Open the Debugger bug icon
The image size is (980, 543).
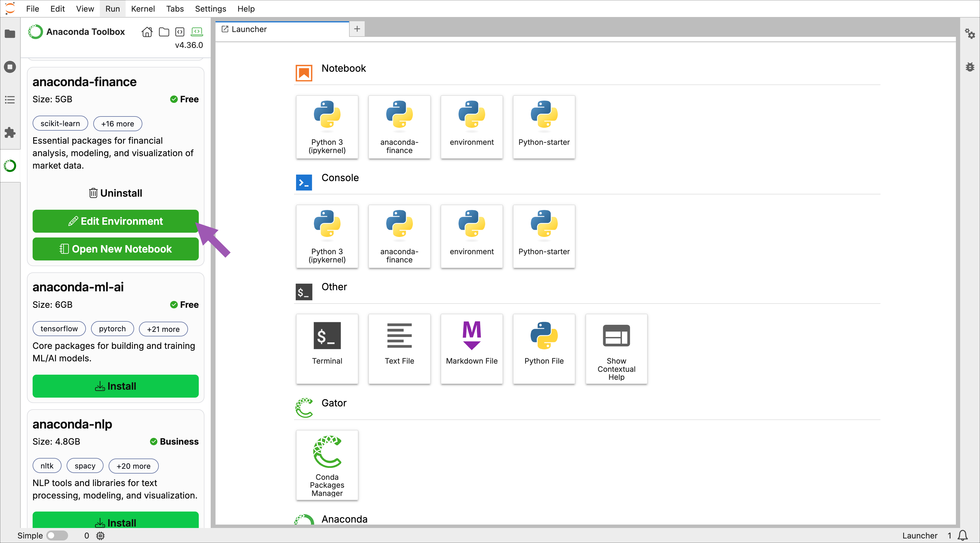pos(969,67)
